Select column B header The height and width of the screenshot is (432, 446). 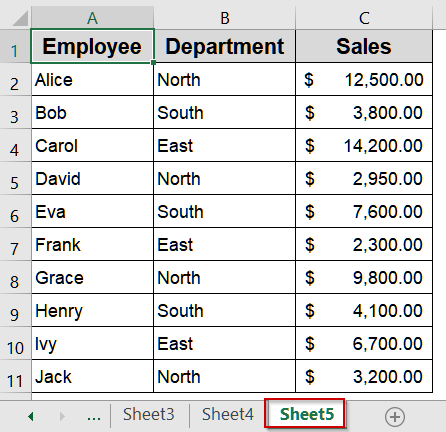point(225,18)
